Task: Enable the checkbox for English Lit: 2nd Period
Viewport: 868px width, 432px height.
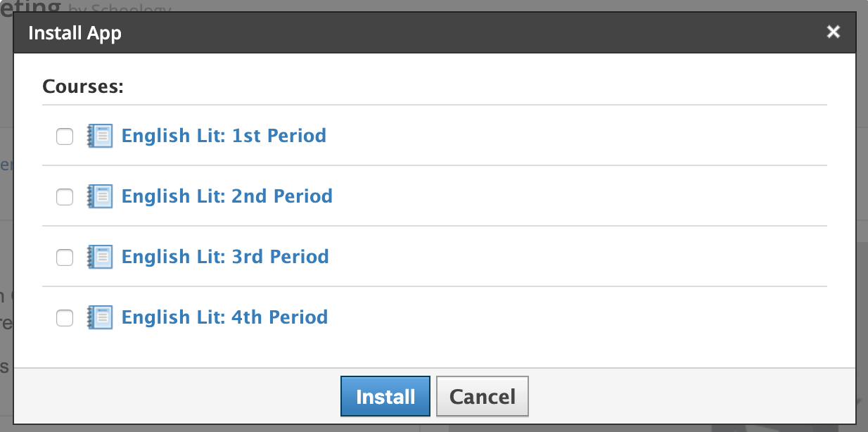Action: pos(64,197)
